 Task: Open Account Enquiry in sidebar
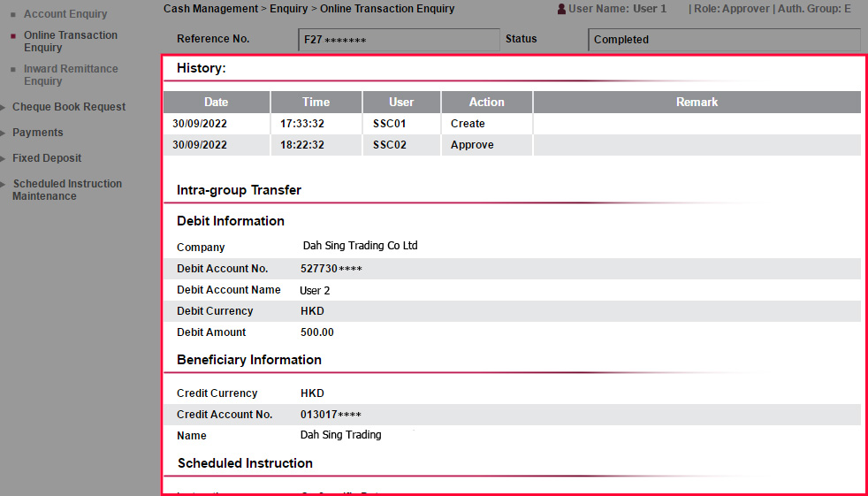click(x=65, y=14)
